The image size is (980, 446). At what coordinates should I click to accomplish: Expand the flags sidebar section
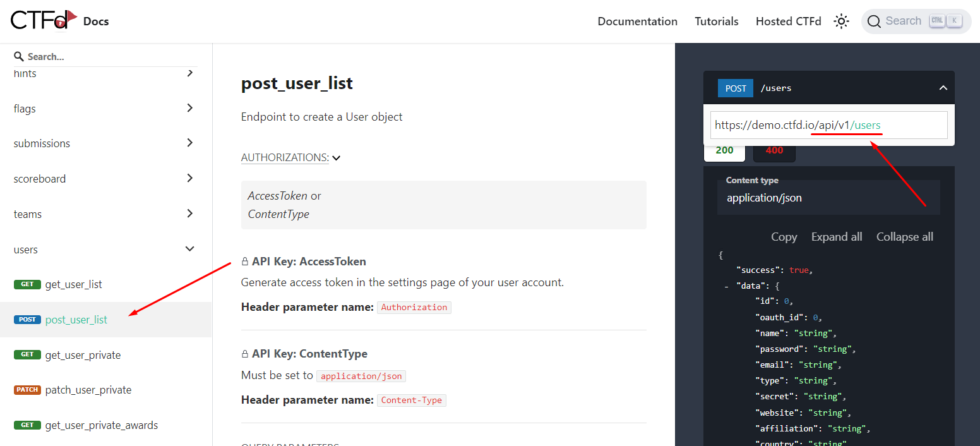pyautogui.click(x=189, y=109)
